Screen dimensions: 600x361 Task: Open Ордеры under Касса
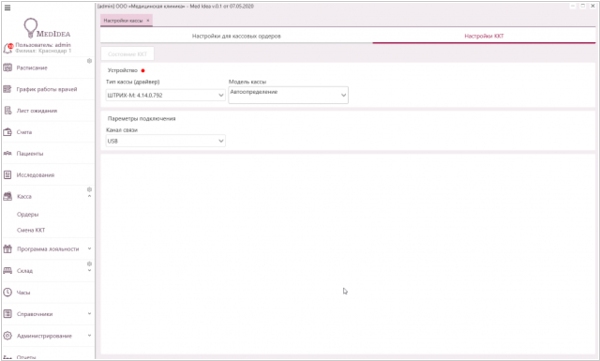(28, 214)
